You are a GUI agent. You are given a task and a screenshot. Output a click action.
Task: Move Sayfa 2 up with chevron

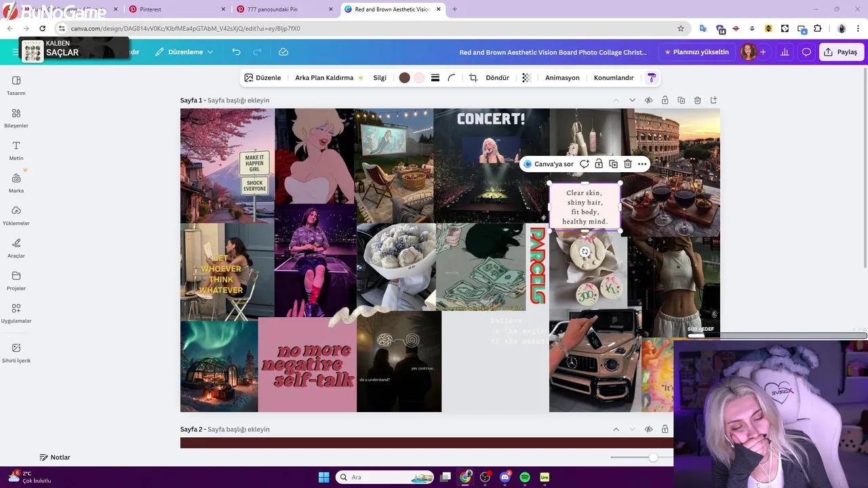[x=616, y=429]
